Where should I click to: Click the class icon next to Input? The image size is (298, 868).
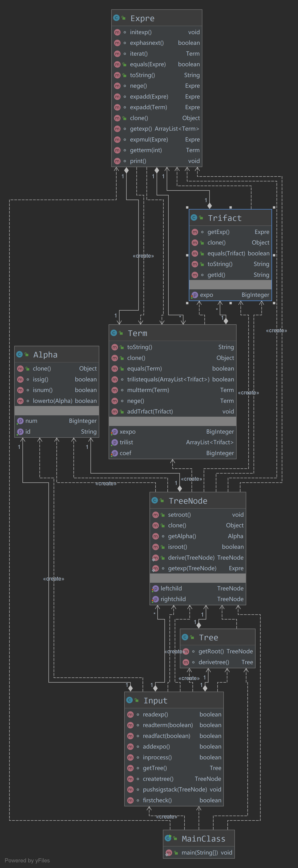(x=129, y=700)
